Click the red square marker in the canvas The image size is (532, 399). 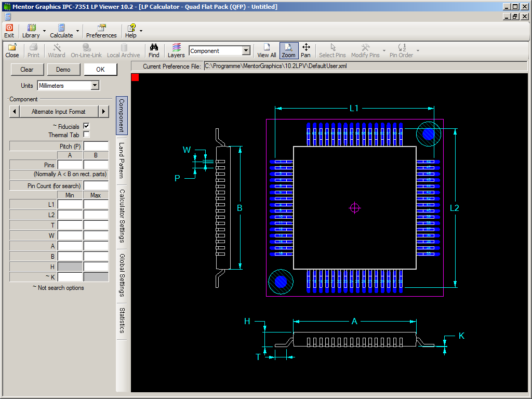coord(135,78)
